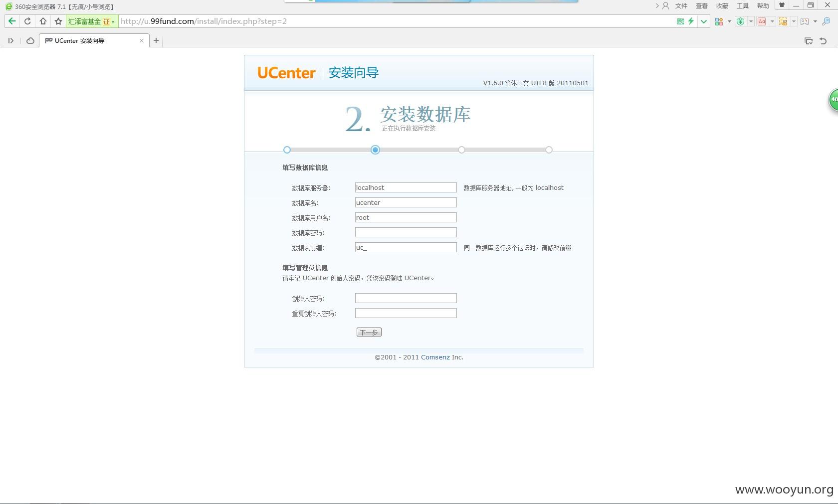Click the screenshot capture tool icon
This screenshot has width=838, height=504.
point(783,21)
